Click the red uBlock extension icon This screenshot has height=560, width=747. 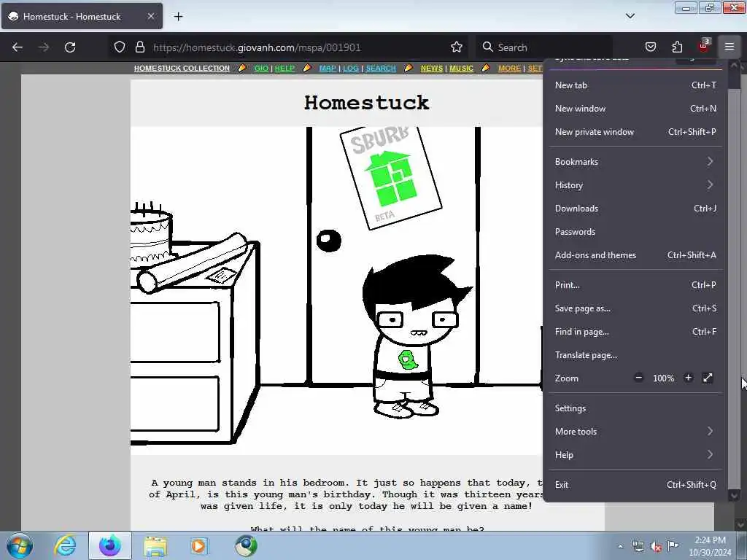point(703,46)
